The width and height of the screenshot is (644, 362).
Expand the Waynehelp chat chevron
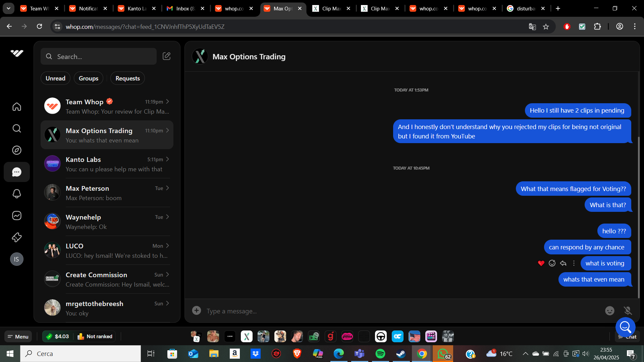pyautogui.click(x=168, y=217)
